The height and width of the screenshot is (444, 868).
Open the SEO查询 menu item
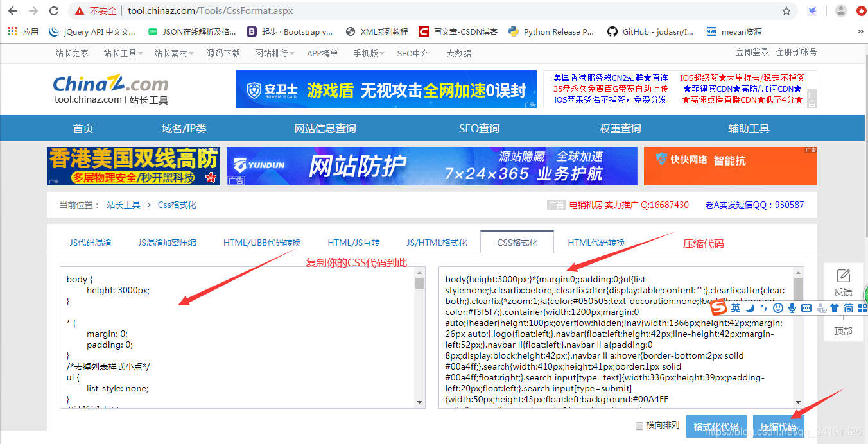tap(479, 128)
